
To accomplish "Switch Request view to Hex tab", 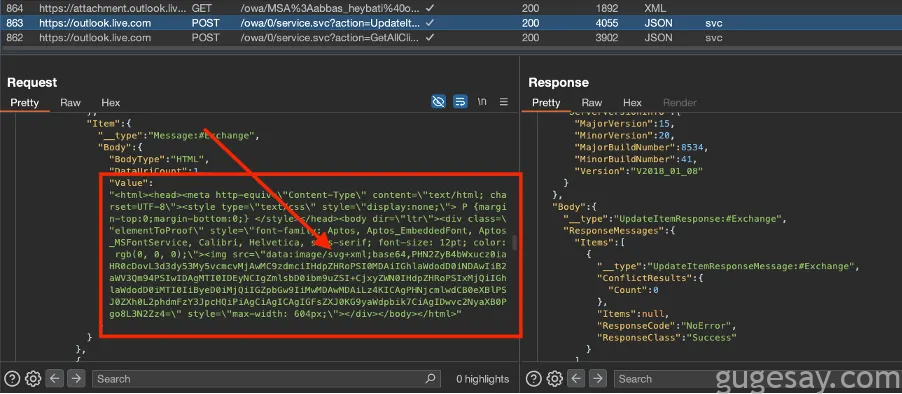I will click(110, 102).
